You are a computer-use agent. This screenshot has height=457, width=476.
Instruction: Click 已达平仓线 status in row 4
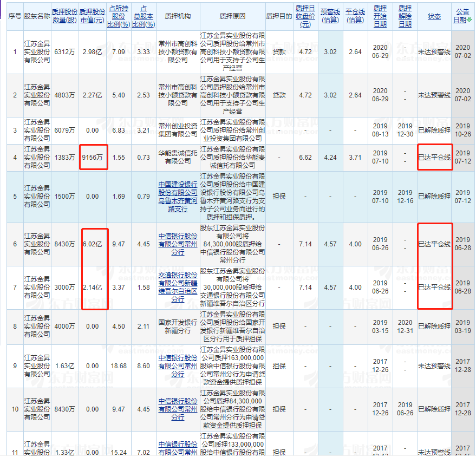(434, 158)
